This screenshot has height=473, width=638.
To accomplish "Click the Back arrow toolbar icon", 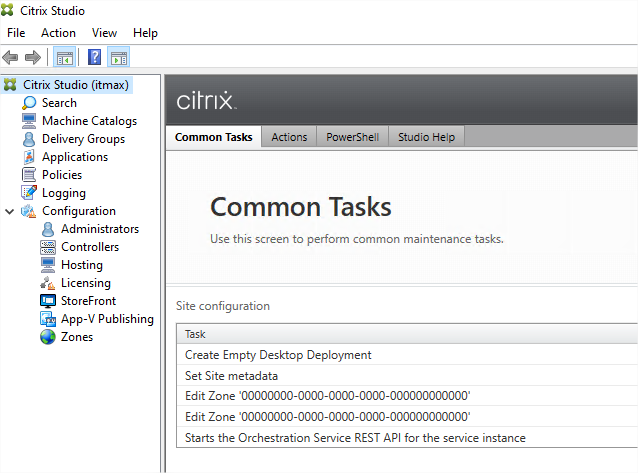I will [x=10, y=57].
